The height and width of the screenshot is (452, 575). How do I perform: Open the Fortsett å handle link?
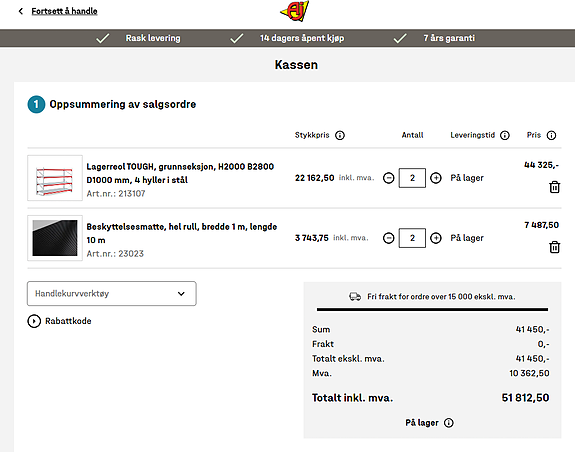(x=64, y=11)
